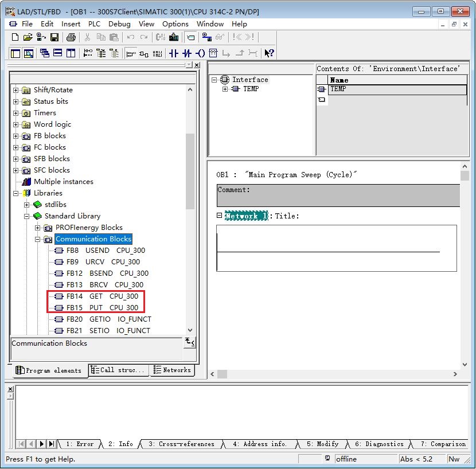Expand the SFB blocks folder
The height and width of the screenshot is (469, 476).
click(15, 159)
